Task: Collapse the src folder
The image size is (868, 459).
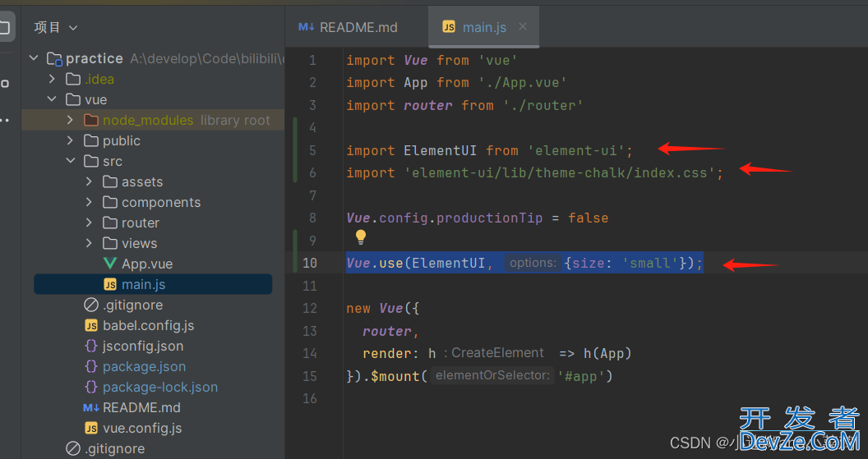Action: pyautogui.click(x=71, y=161)
